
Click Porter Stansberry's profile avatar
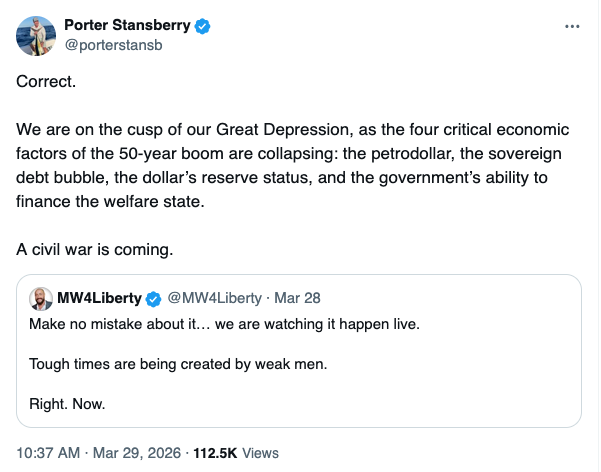(x=36, y=35)
